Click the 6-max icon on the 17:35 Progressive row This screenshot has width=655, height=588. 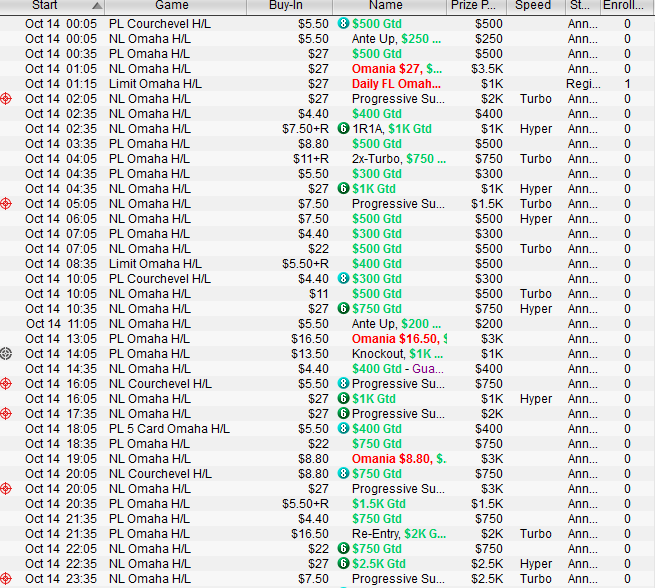coord(343,413)
